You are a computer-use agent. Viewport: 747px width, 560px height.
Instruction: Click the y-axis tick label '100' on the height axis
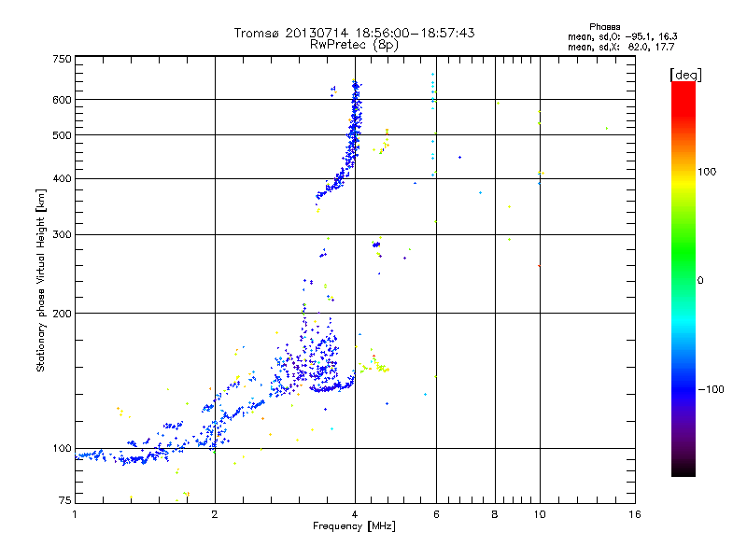click(x=62, y=449)
